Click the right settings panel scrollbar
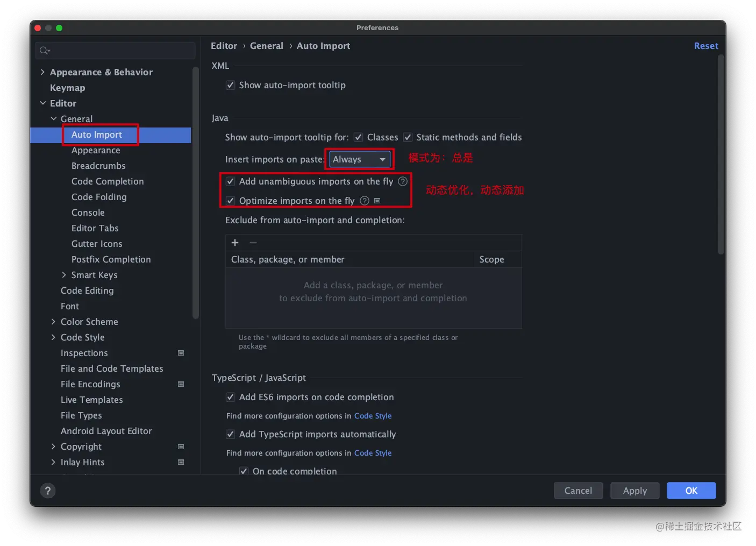Viewport: 756px width, 546px height. pos(721,154)
